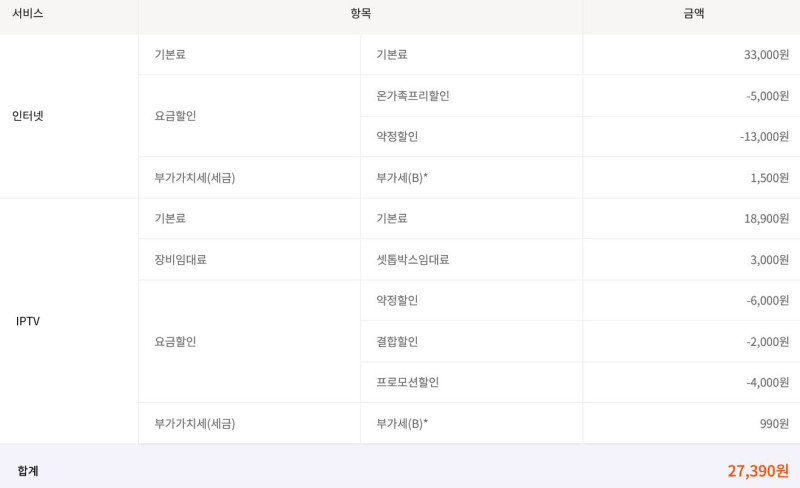Select the 인터넷 service cell

tap(28, 116)
